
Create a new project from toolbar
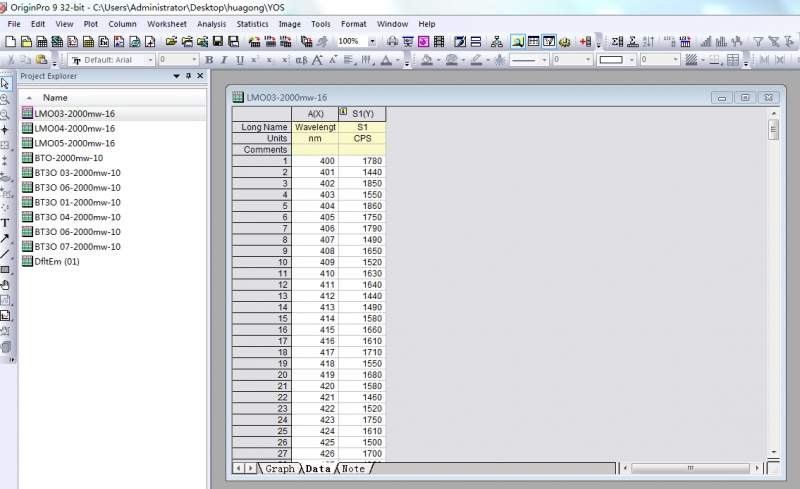point(10,41)
